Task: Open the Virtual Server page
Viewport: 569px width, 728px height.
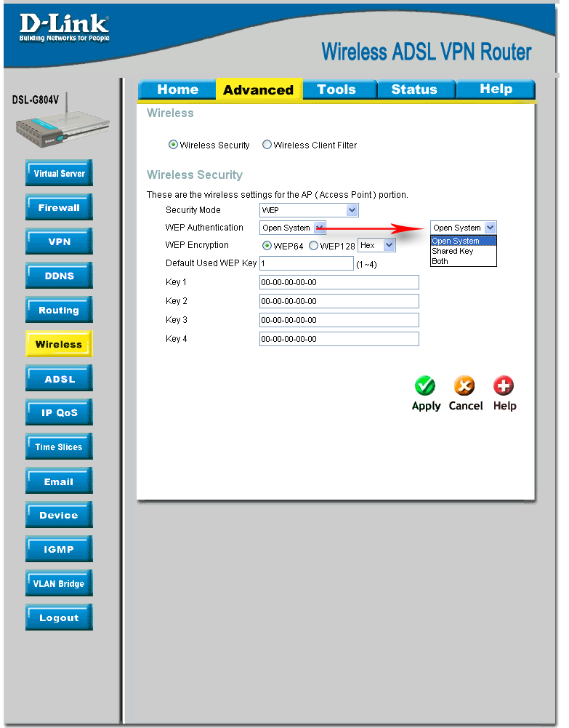Action: (x=59, y=172)
